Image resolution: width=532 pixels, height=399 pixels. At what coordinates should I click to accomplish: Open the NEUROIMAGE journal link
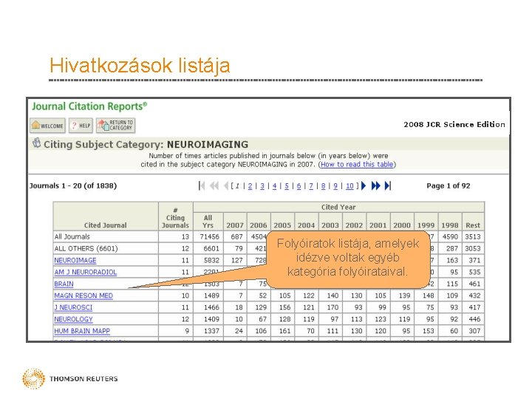pyautogui.click(x=75, y=261)
